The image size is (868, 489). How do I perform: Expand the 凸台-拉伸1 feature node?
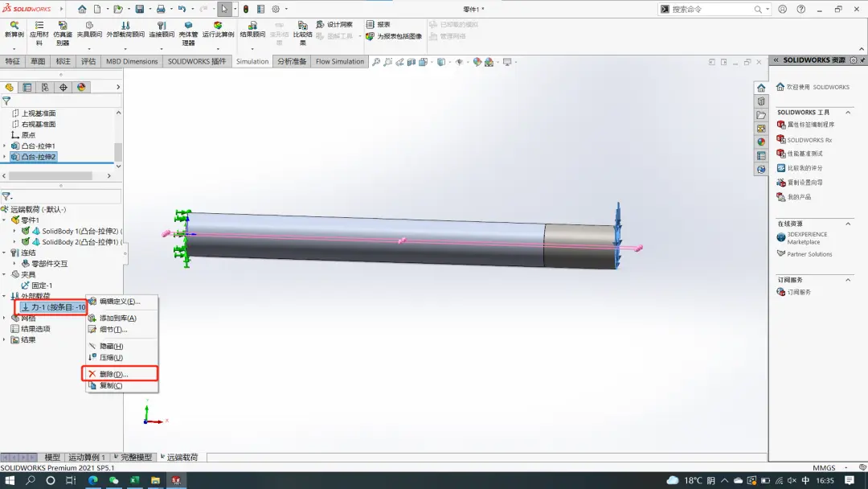(5, 146)
